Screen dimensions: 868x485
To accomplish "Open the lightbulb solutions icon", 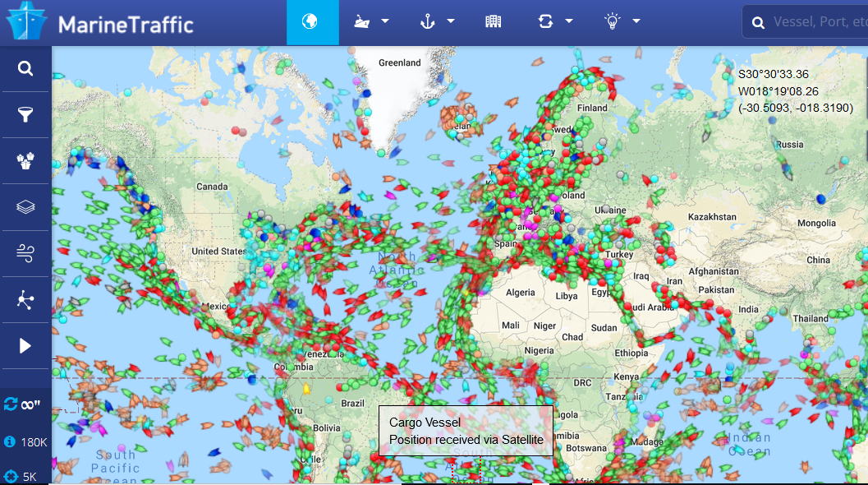I will [x=613, y=21].
